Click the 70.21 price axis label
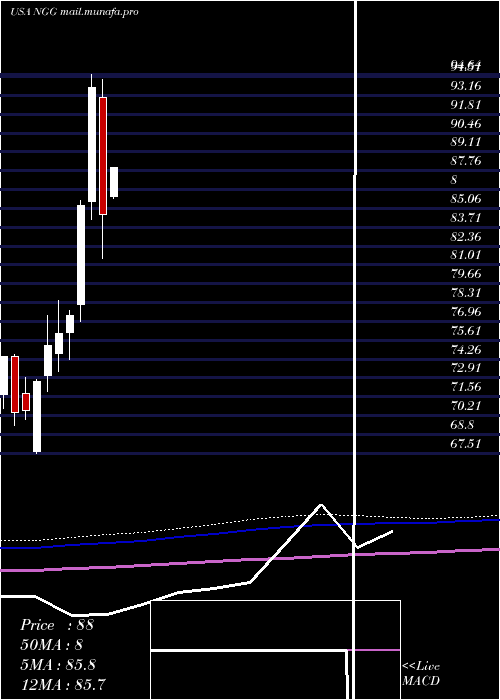 pyautogui.click(x=466, y=406)
